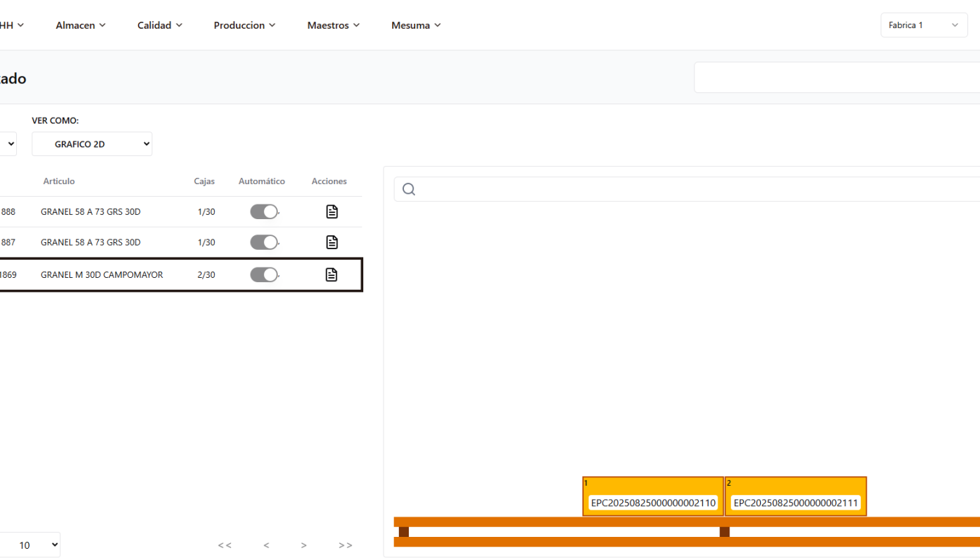Click the Cajas column header
The width and height of the screenshot is (980, 560).
[x=204, y=181]
